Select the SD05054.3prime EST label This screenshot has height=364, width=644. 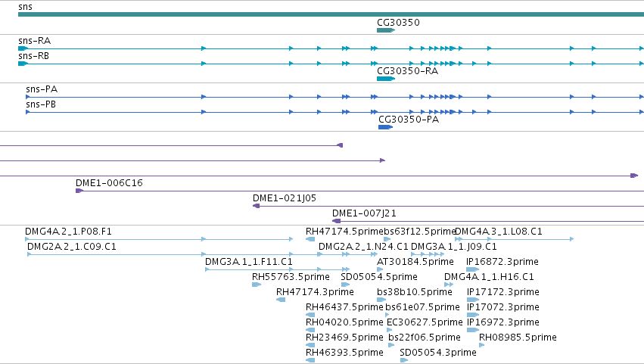pyautogui.click(x=438, y=353)
